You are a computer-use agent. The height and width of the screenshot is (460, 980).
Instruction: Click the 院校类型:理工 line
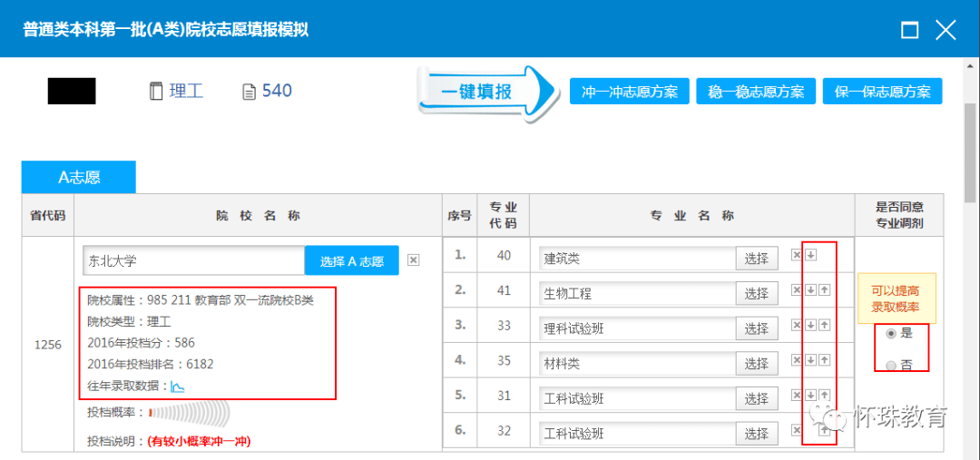pos(129,321)
